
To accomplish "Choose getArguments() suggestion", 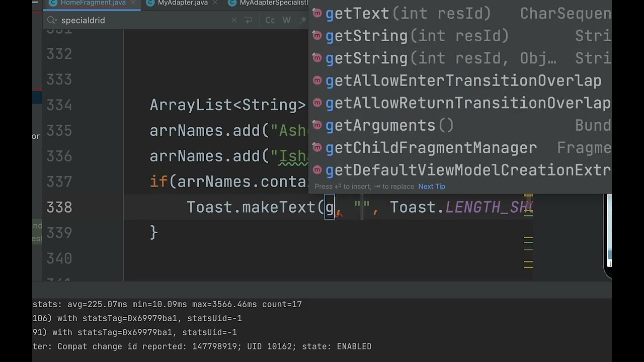I will pyautogui.click(x=460, y=125).
